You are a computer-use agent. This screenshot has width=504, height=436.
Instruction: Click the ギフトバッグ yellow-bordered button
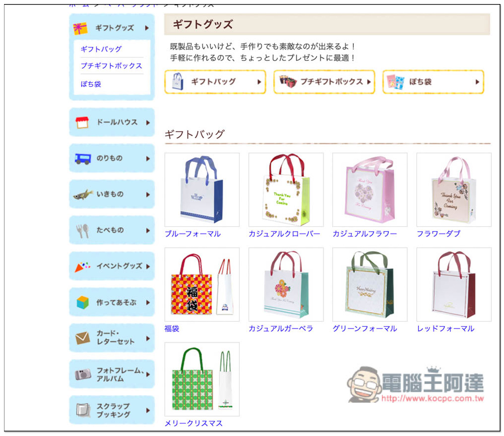pyautogui.click(x=215, y=82)
